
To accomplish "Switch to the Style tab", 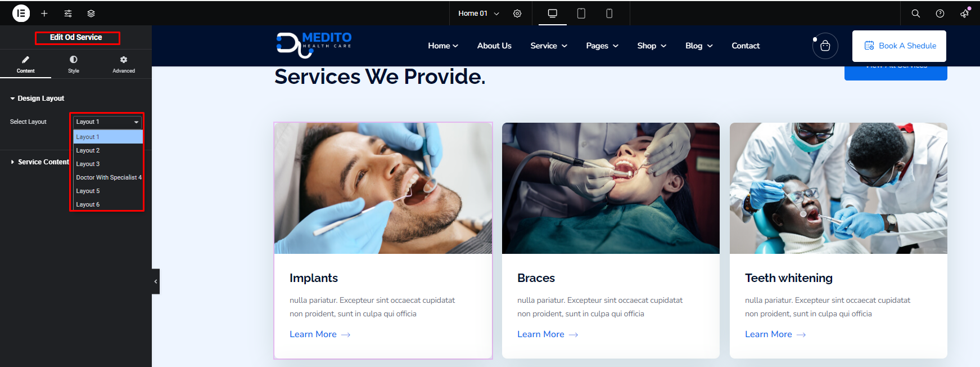I will pyautogui.click(x=74, y=64).
